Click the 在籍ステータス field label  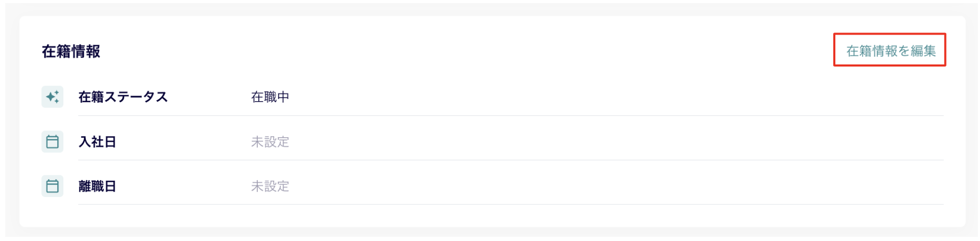click(x=123, y=97)
